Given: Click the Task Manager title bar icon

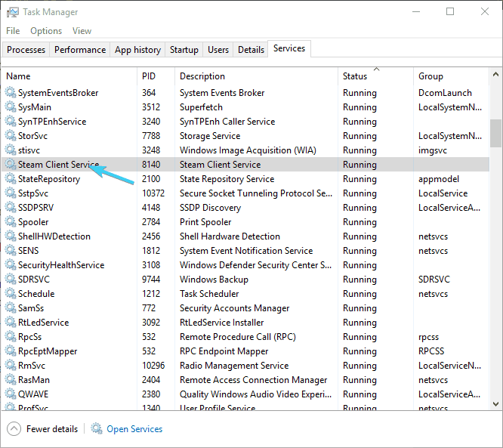Looking at the screenshot, I should point(13,12).
